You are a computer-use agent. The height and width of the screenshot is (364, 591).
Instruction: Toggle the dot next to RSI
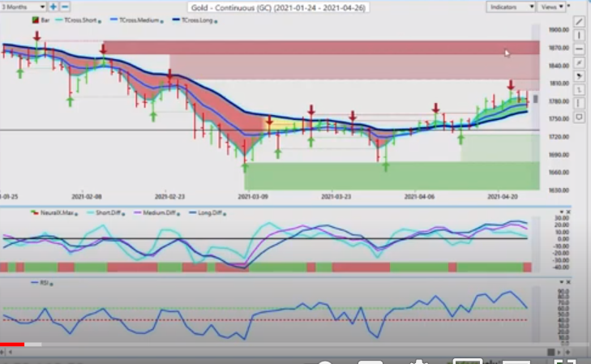[51, 284]
